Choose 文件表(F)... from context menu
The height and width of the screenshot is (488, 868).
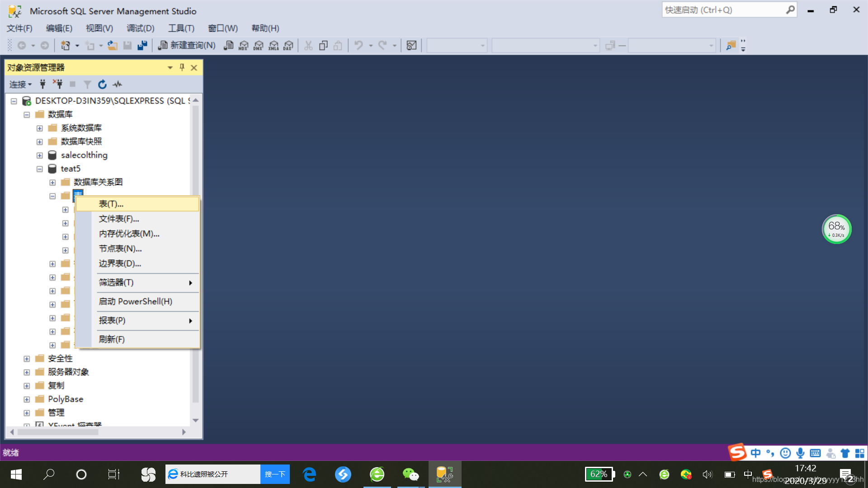click(137, 219)
